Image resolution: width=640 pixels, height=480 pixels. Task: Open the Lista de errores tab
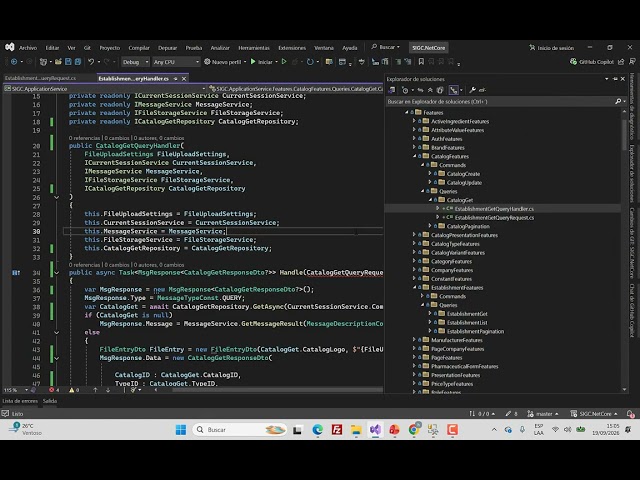(x=20, y=401)
